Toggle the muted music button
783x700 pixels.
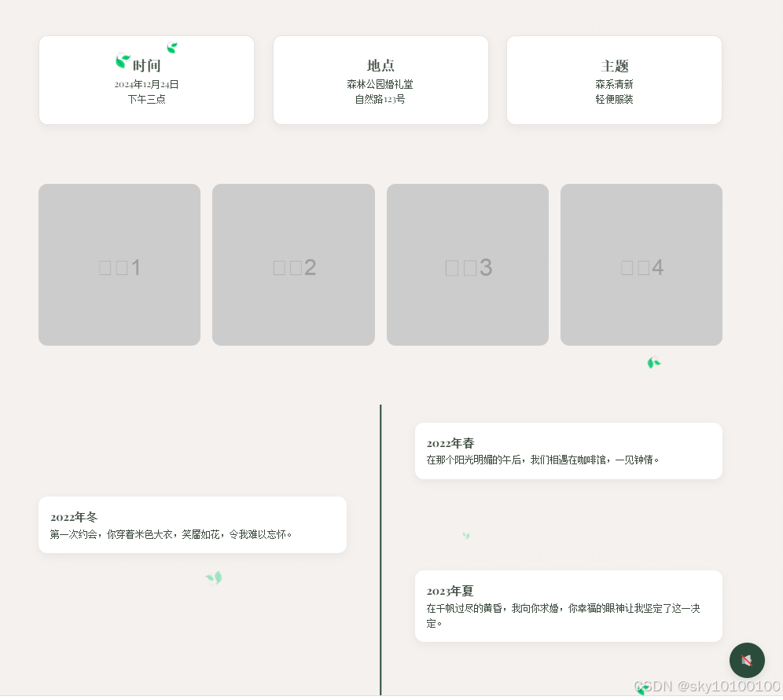pos(747,660)
